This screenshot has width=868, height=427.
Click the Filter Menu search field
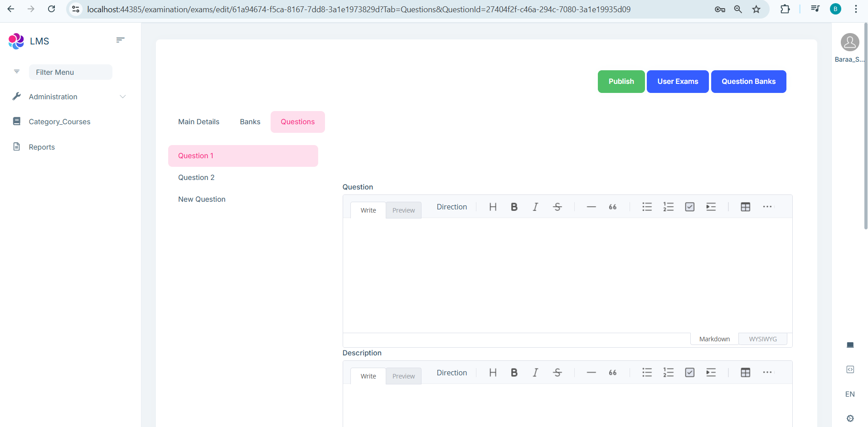(70, 72)
